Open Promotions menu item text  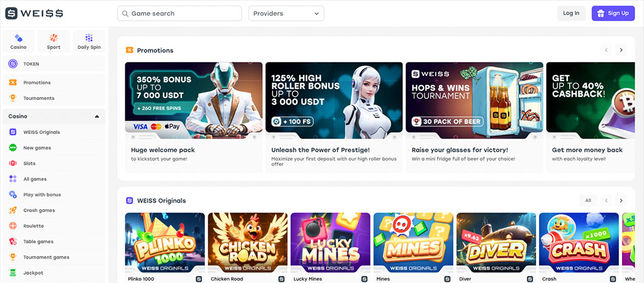pos(37,82)
